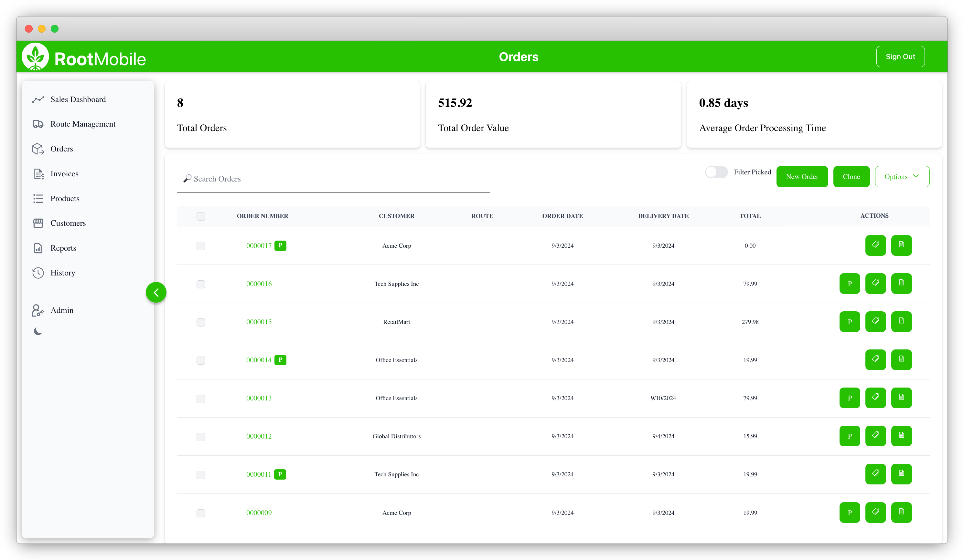
Task: Sort by the Order Date column header
Action: [562, 216]
